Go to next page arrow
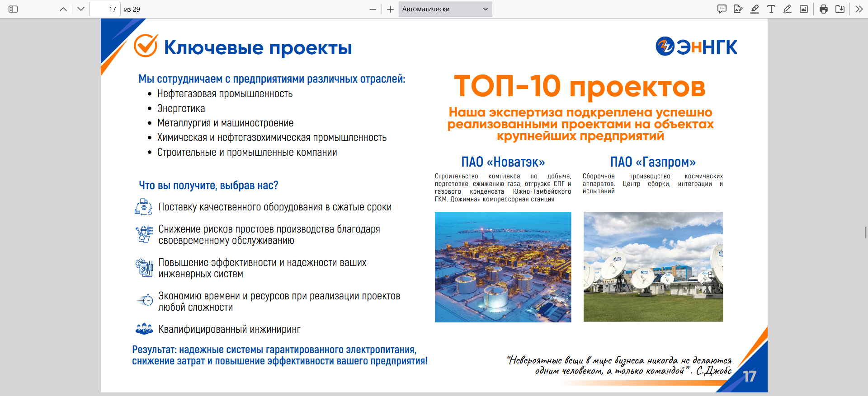Screen dimensions: 868x396 point(81,9)
